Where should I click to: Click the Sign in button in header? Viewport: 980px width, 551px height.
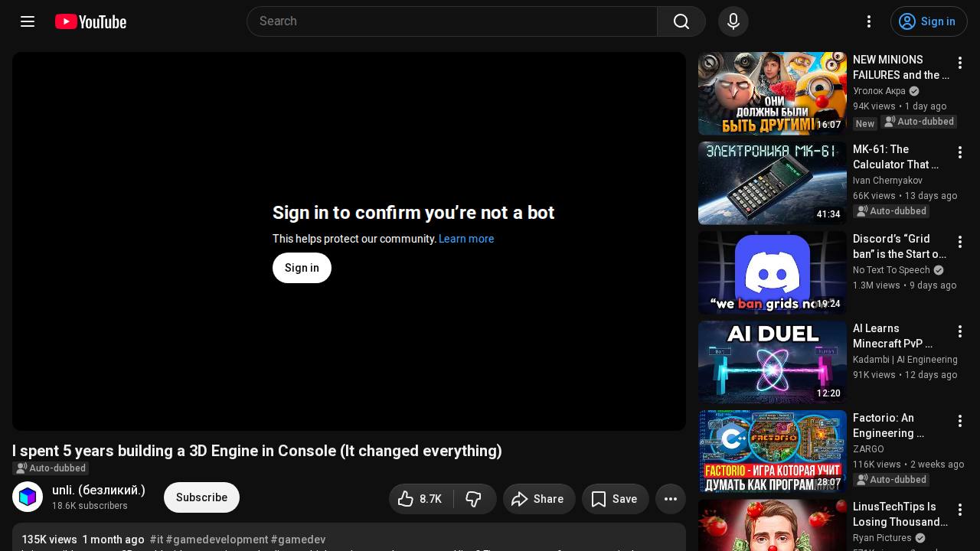point(929,21)
